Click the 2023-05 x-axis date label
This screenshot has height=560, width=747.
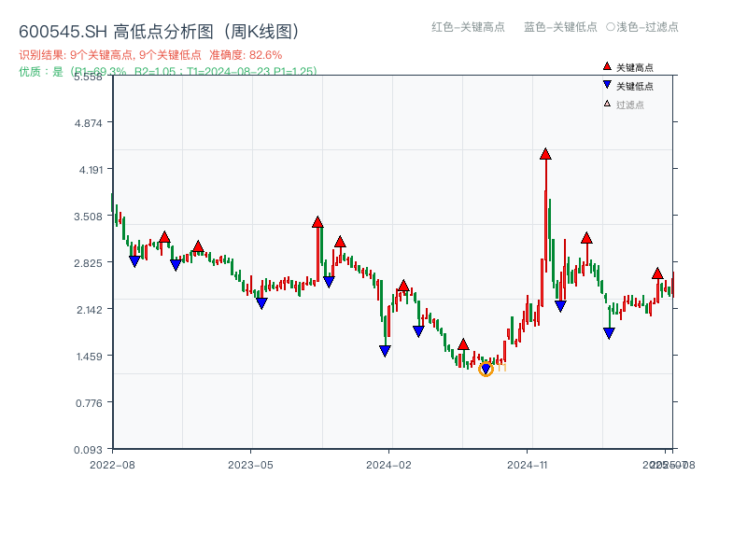[x=250, y=465]
